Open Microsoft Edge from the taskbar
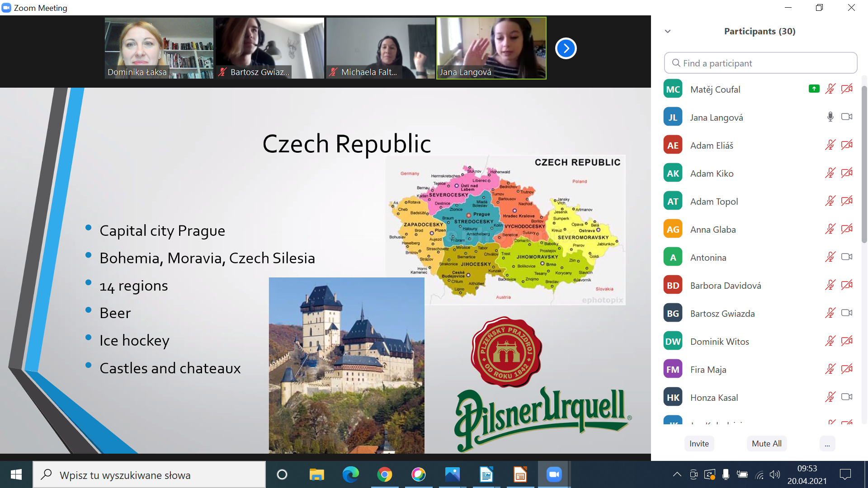 pyautogui.click(x=350, y=474)
